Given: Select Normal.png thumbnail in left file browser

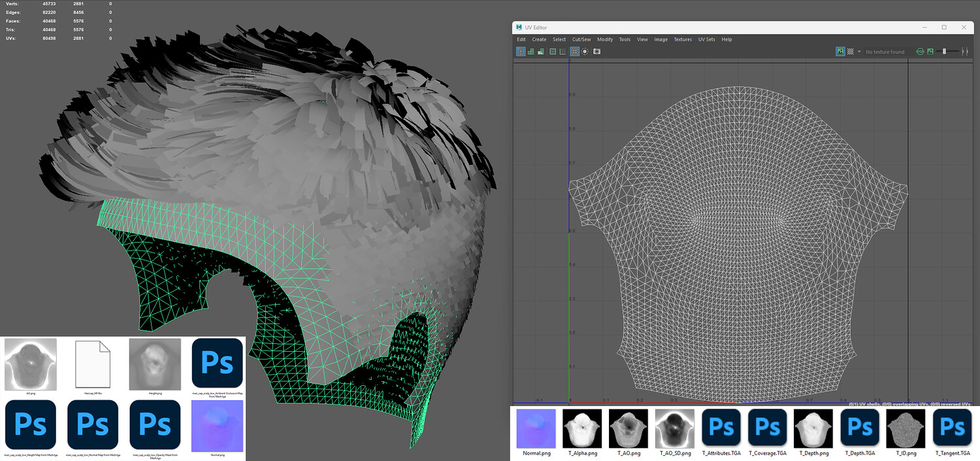Looking at the screenshot, I should tap(218, 426).
